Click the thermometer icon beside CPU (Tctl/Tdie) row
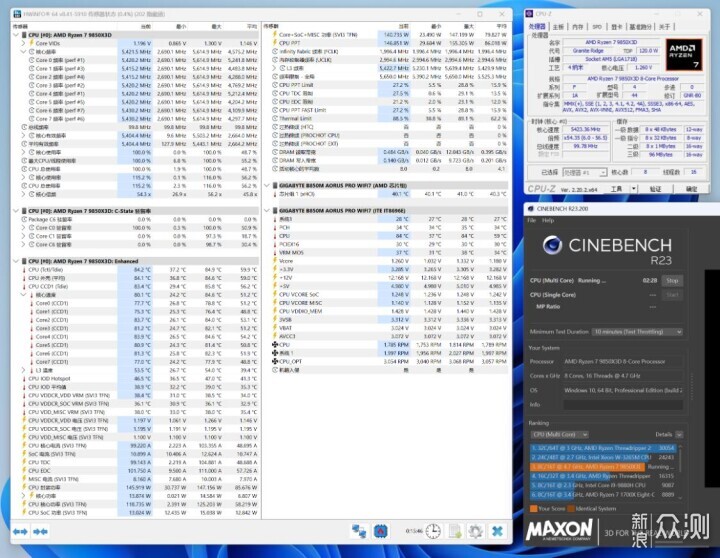The image size is (720, 558). pyautogui.click(x=24, y=270)
